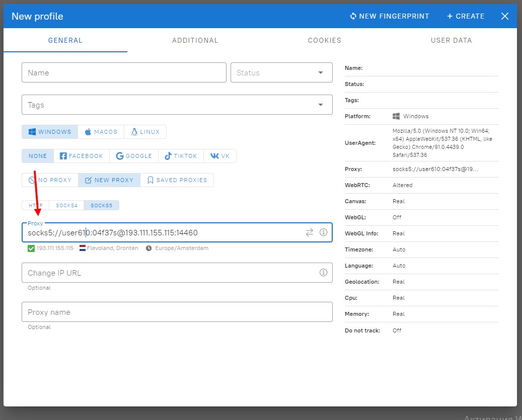Open the User Data tab
Image resolution: width=522 pixels, height=420 pixels.
pyautogui.click(x=451, y=40)
